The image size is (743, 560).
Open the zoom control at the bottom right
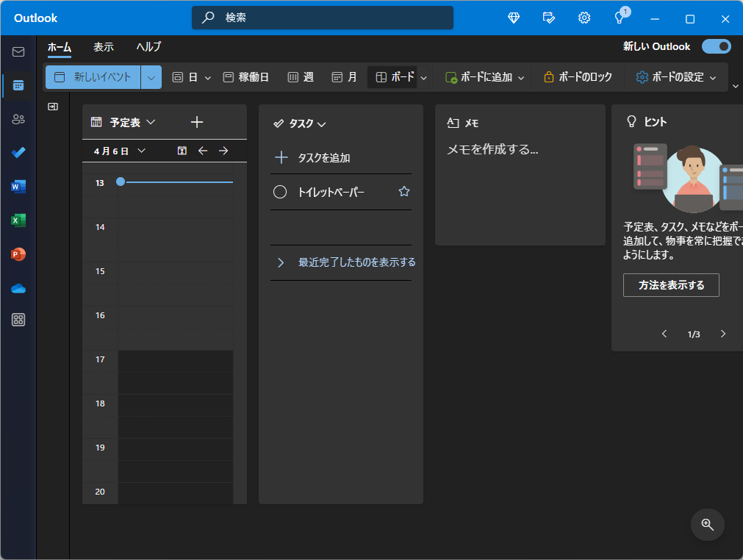click(x=707, y=525)
